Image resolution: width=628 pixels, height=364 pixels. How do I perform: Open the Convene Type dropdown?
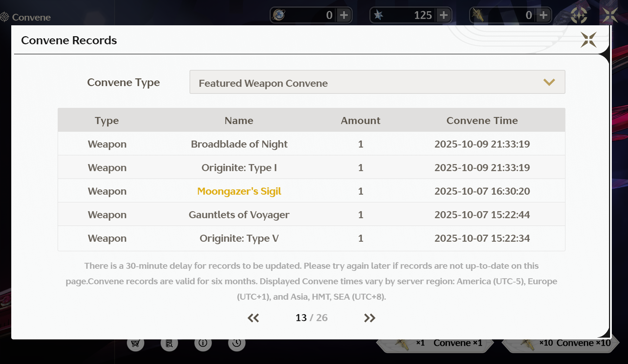[377, 82]
